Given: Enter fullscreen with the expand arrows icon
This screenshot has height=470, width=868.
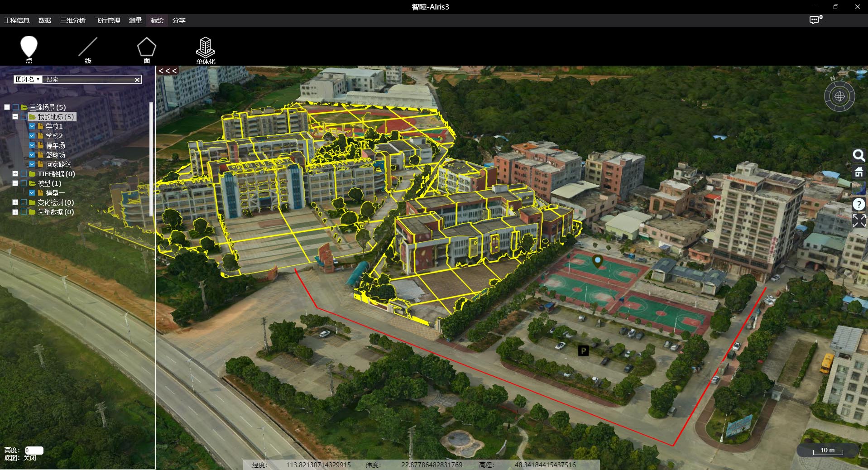Looking at the screenshot, I should pos(858,221).
